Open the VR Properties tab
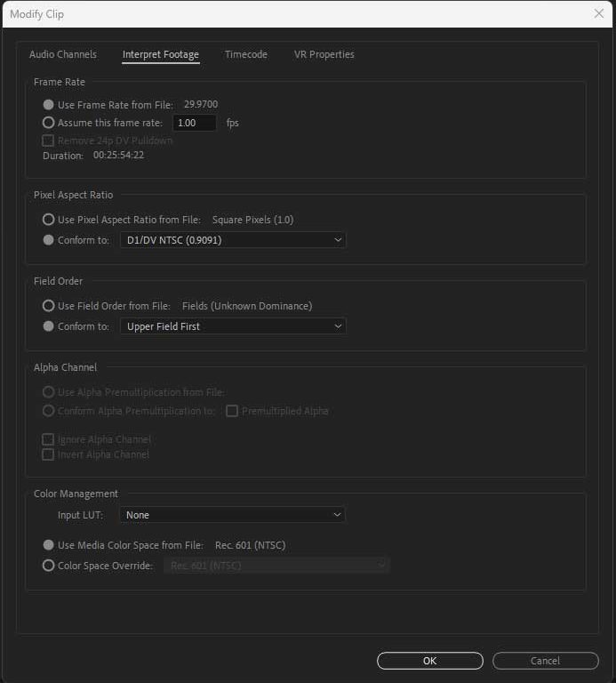616x683 pixels. point(324,55)
